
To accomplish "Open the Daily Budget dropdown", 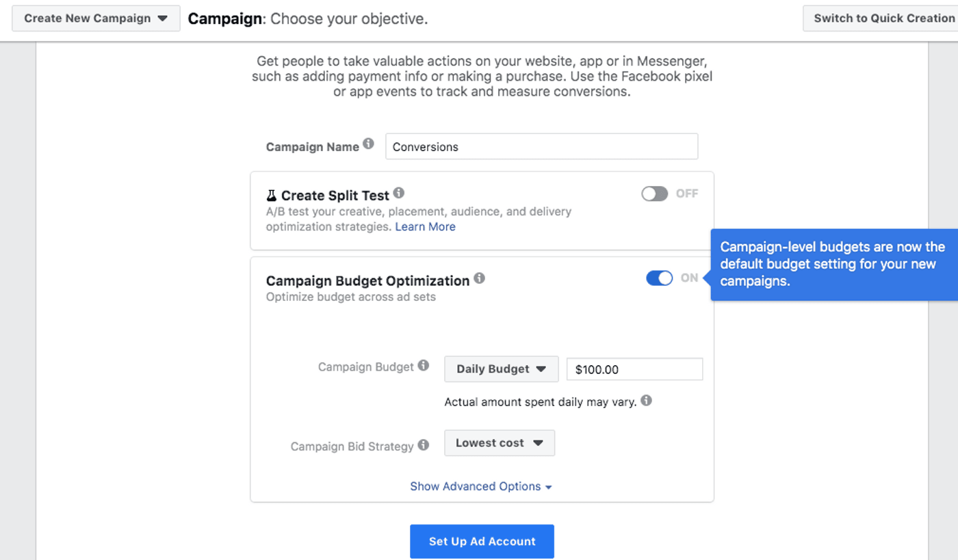I will coord(502,369).
